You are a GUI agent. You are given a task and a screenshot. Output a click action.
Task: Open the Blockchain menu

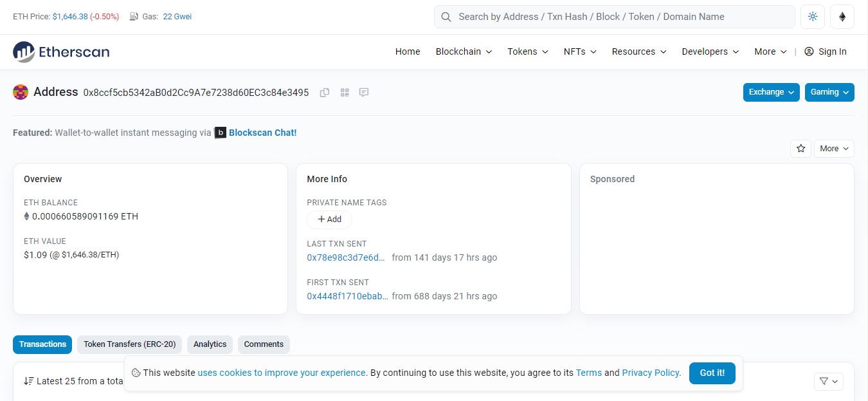pyautogui.click(x=464, y=51)
